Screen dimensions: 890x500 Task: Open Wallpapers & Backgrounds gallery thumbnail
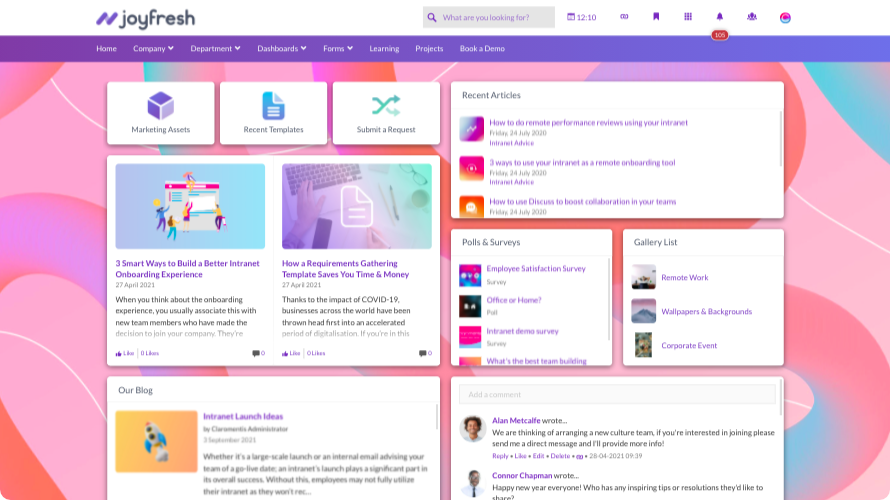coord(644,311)
